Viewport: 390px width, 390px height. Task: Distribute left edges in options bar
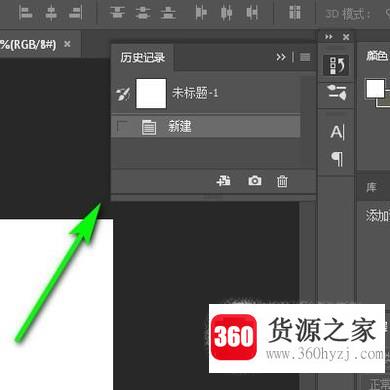(x=201, y=13)
